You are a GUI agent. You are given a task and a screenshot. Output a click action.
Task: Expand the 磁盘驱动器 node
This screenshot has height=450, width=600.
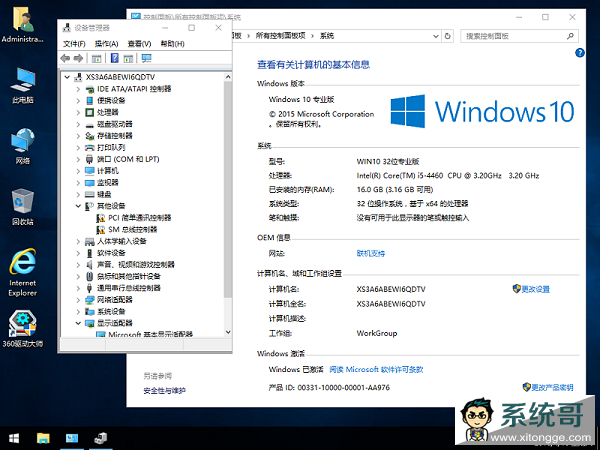point(78,124)
